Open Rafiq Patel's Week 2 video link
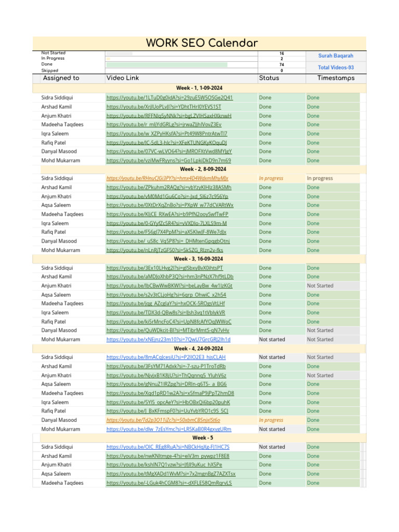Viewport: 399px width, 532px height. 166,232
